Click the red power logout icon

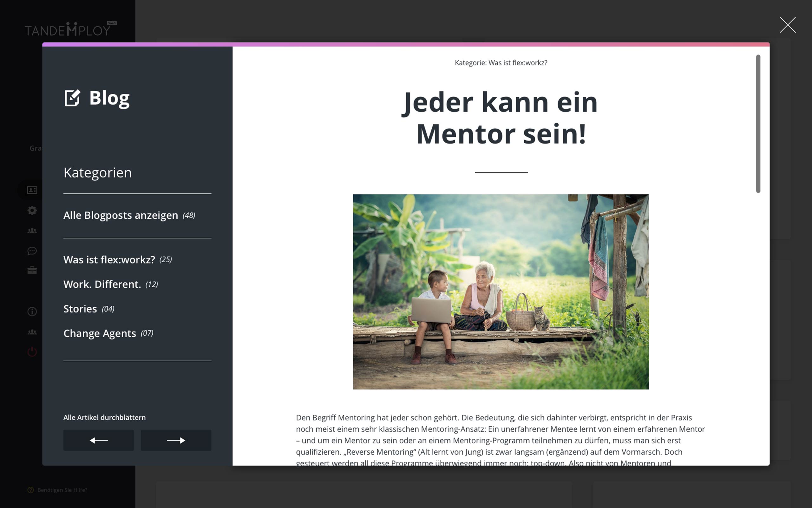pyautogui.click(x=32, y=352)
